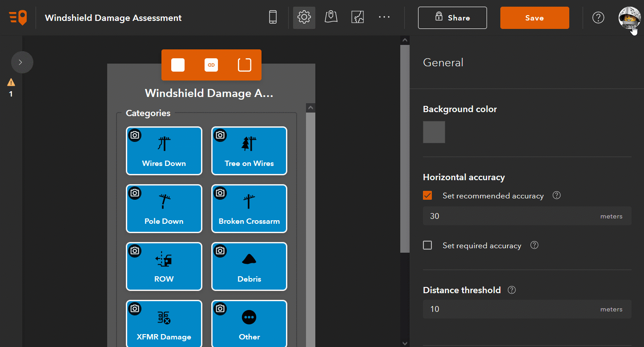Click the QuickCapture logo
This screenshot has height=347, width=644.
17,17
